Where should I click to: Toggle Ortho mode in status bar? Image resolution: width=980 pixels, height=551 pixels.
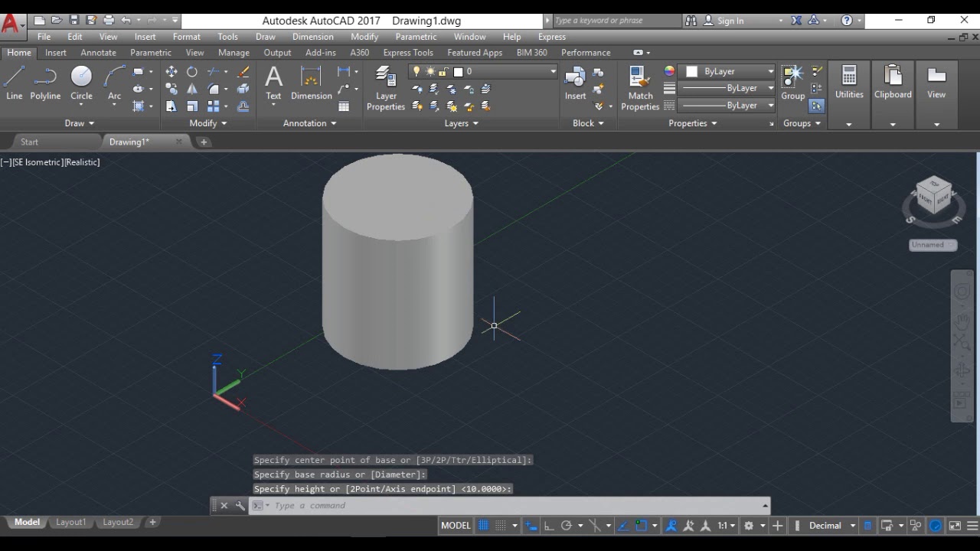pos(549,526)
